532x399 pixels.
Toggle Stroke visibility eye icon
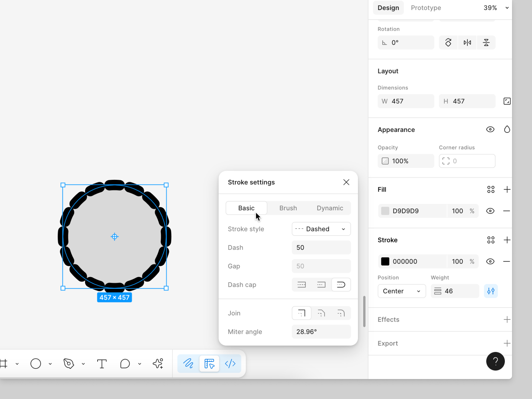490,261
